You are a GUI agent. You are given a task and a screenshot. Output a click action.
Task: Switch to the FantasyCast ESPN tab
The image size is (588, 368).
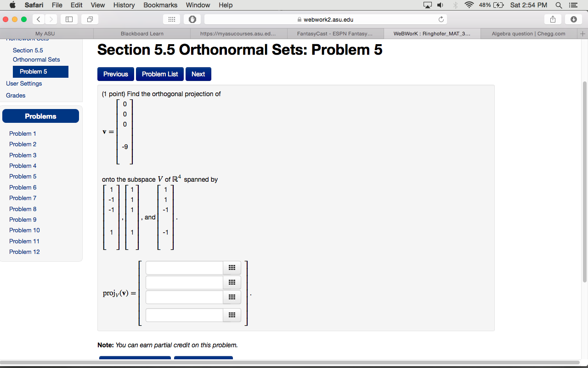(335, 34)
